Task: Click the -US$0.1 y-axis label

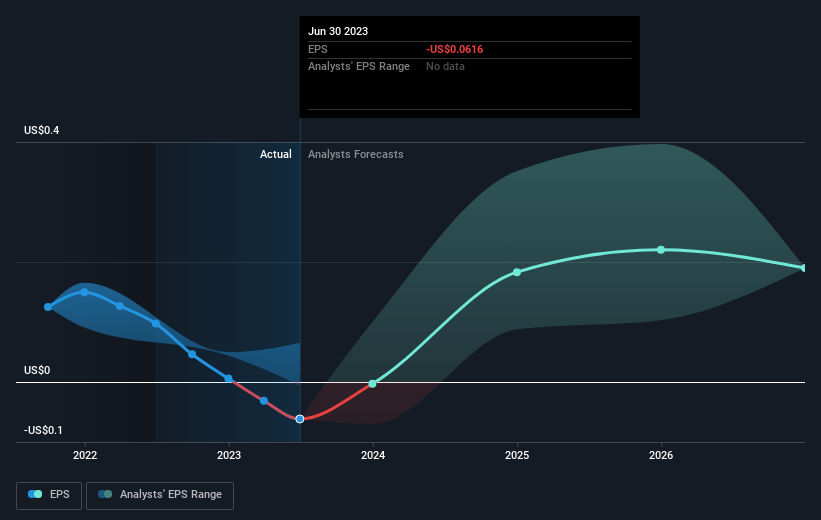Action: [x=43, y=430]
